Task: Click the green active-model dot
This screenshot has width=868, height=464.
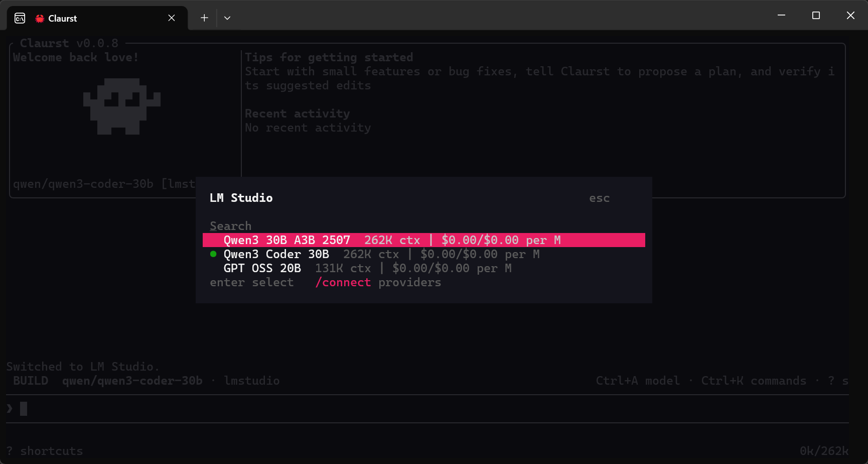Action: 213,254
